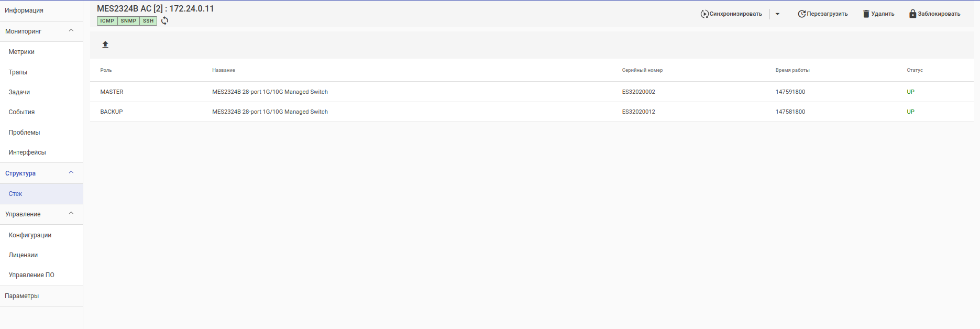The image size is (980, 329).
Task: Collapse the Управление section chevron
Action: [71, 214]
